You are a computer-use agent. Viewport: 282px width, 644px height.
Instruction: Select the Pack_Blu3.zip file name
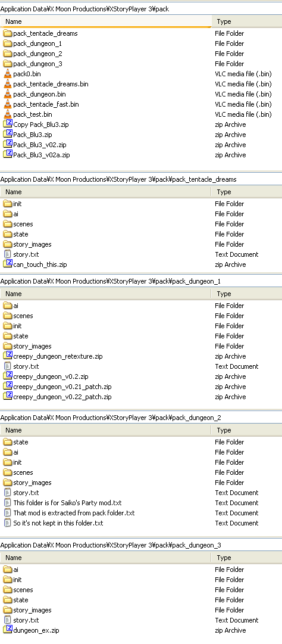click(x=33, y=135)
